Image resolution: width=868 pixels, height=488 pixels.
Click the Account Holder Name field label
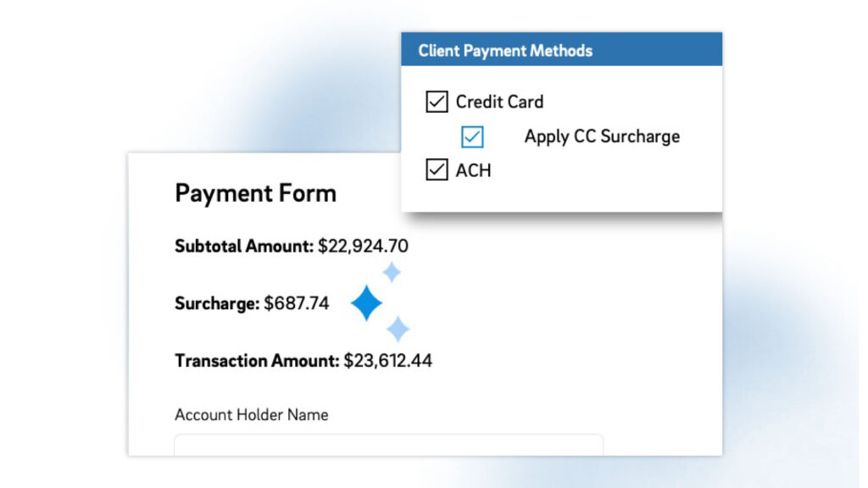[x=251, y=415]
